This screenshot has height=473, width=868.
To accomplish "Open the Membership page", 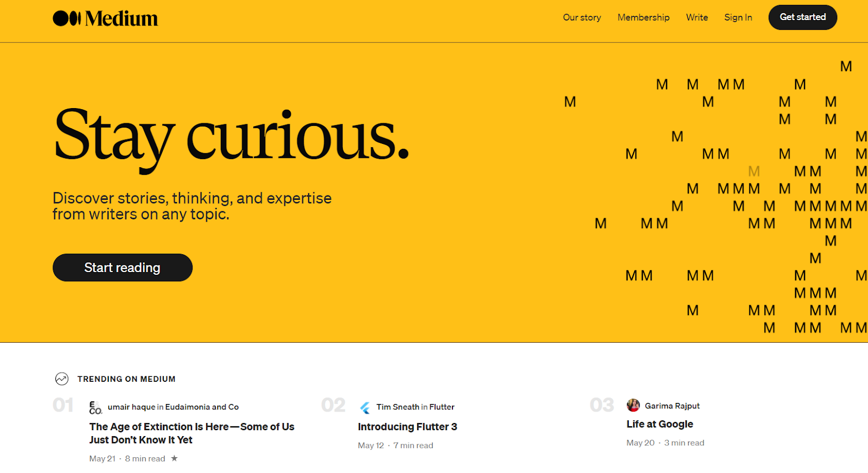I will (643, 17).
